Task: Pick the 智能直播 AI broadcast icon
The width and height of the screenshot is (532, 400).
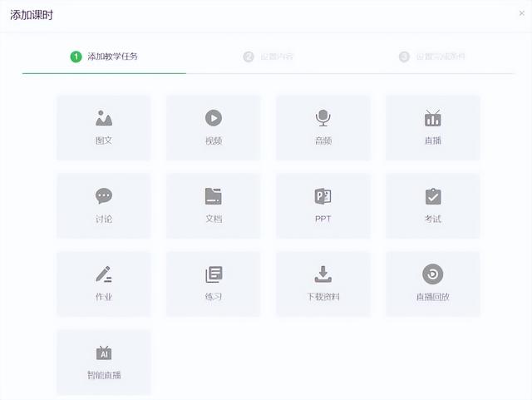Action: coord(104,353)
